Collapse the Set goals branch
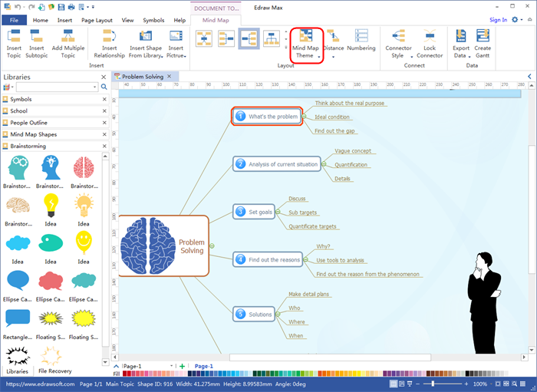The image size is (537, 392). [x=278, y=212]
